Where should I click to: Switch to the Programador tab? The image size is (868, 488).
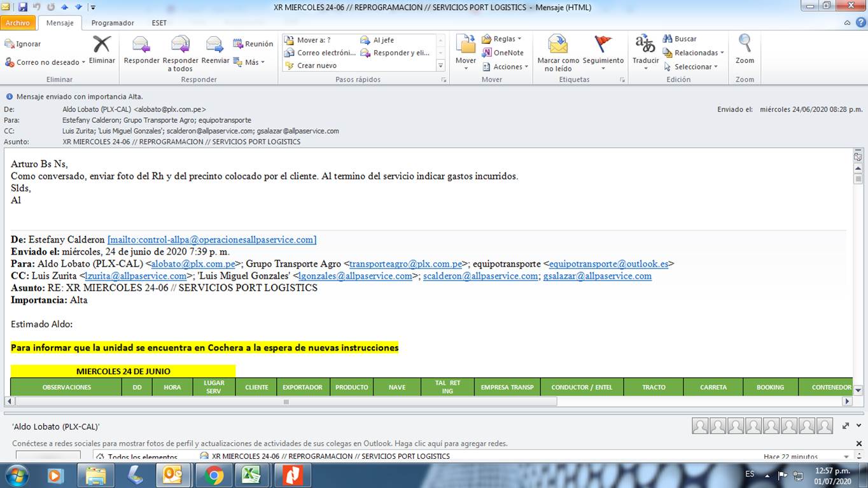(x=113, y=23)
